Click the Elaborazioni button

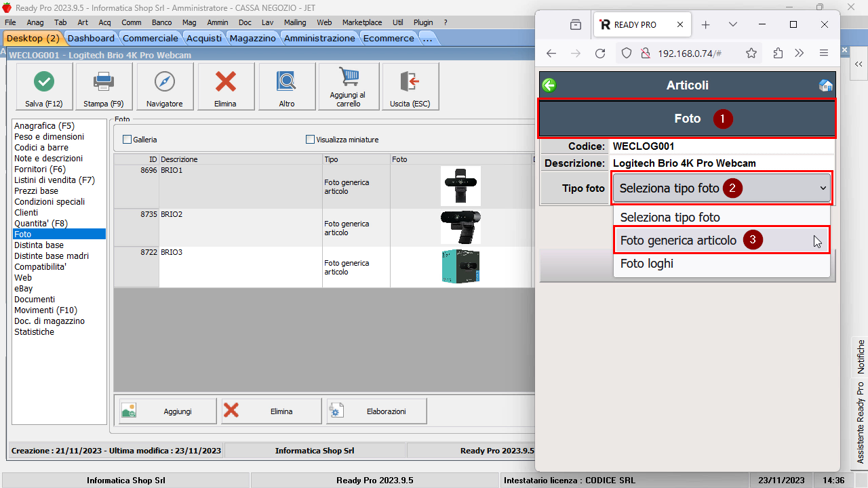click(376, 411)
